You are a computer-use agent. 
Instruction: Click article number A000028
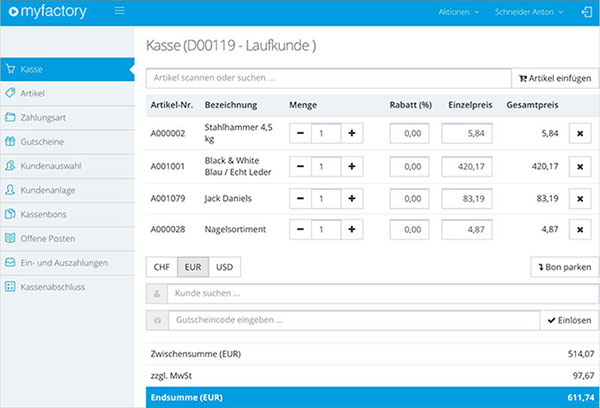168,230
